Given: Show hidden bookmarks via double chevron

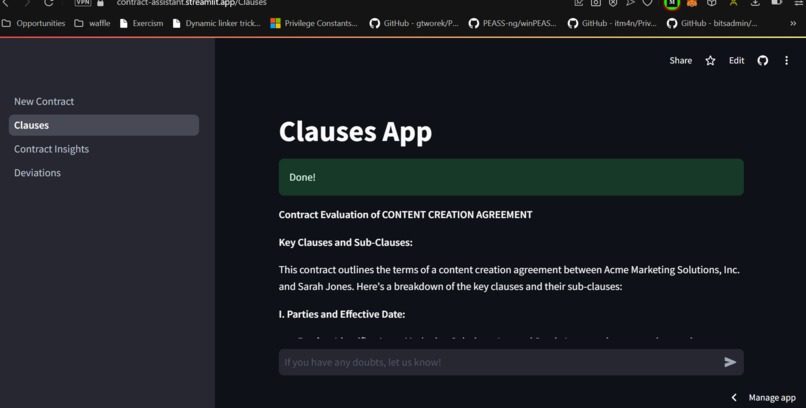Looking at the screenshot, I should [x=793, y=23].
